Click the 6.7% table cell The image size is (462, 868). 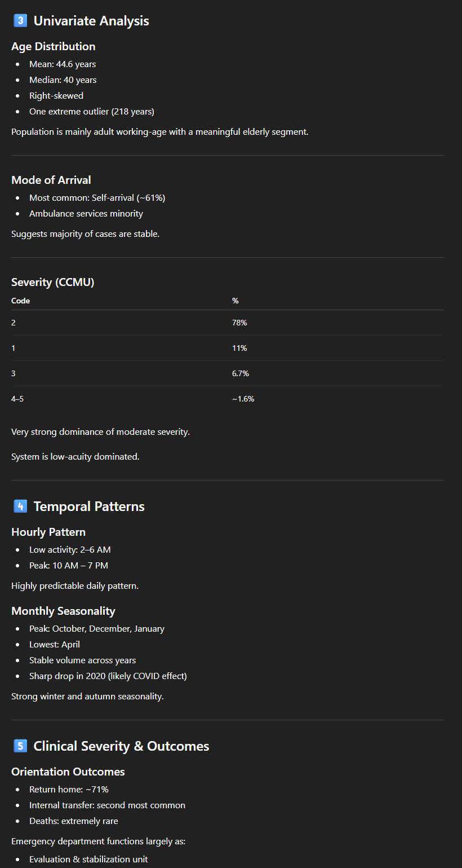pos(241,373)
